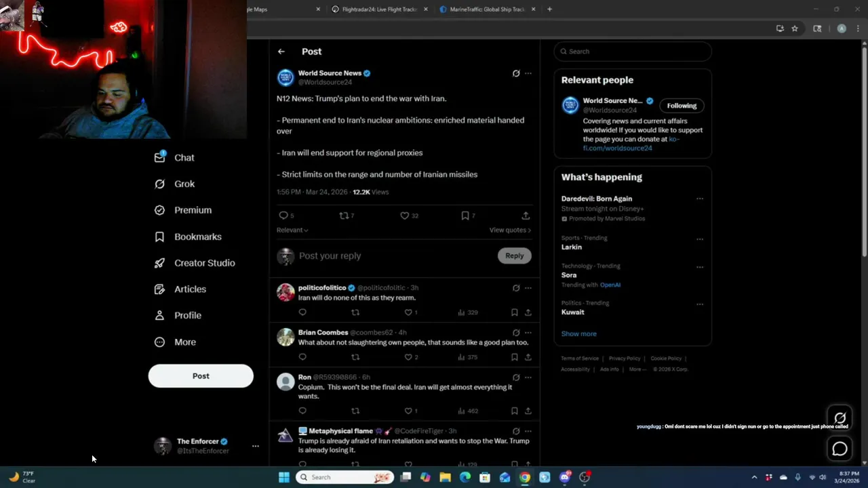Switch to the Flightradar24 tab
Screen dimensions: 868x488
(x=380, y=9)
